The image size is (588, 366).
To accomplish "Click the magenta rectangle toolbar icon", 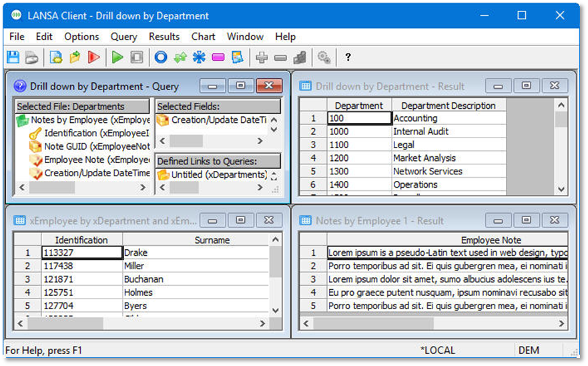I will (x=218, y=57).
